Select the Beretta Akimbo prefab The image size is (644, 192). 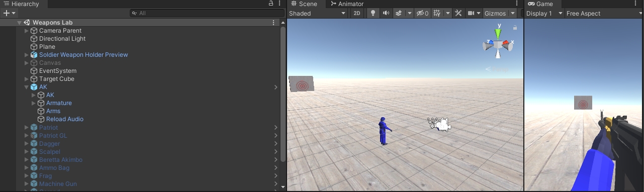(x=61, y=160)
